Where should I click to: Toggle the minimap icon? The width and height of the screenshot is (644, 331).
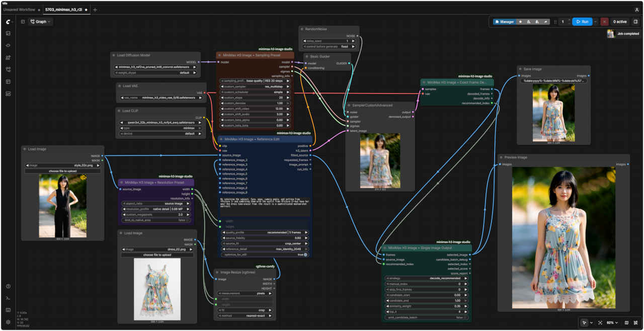[626, 322]
